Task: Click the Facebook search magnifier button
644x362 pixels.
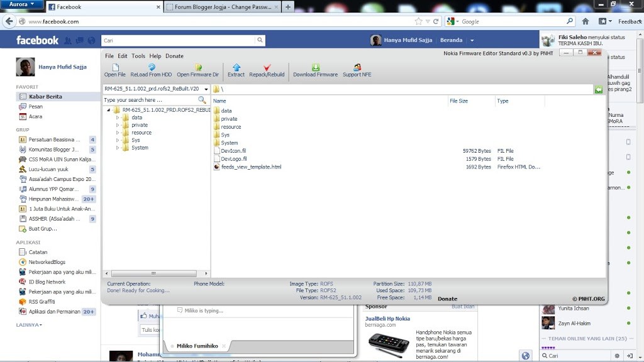Action: coord(260,40)
